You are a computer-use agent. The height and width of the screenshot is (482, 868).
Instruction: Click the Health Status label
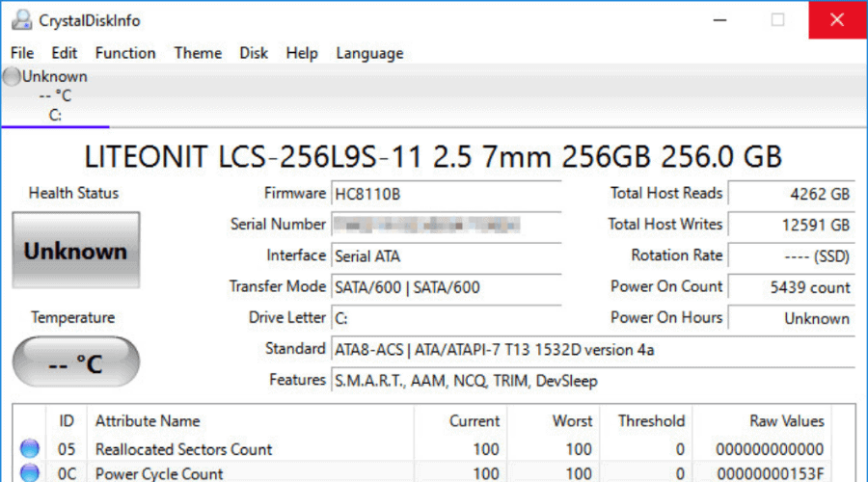pyautogui.click(x=73, y=193)
